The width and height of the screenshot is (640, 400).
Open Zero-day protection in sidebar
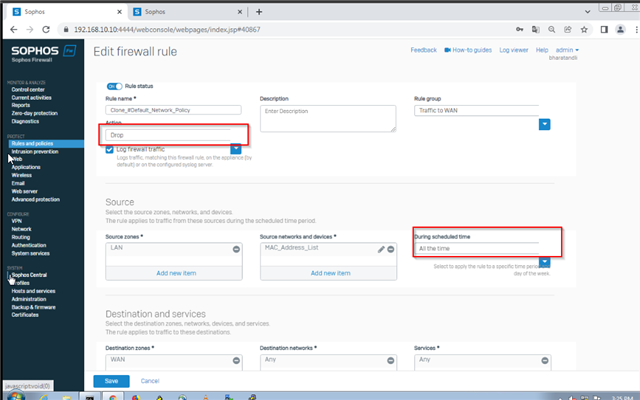pos(34,113)
